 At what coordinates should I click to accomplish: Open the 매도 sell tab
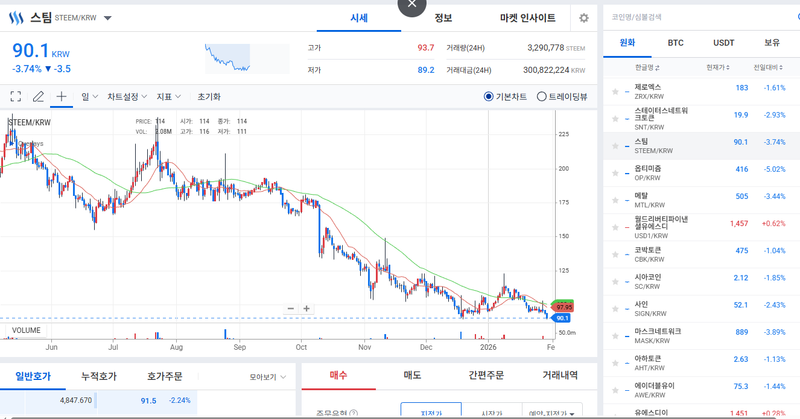point(411,376)
